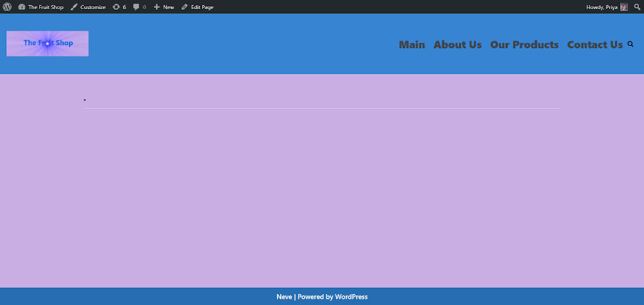Click the plus icon for New content

156,7
